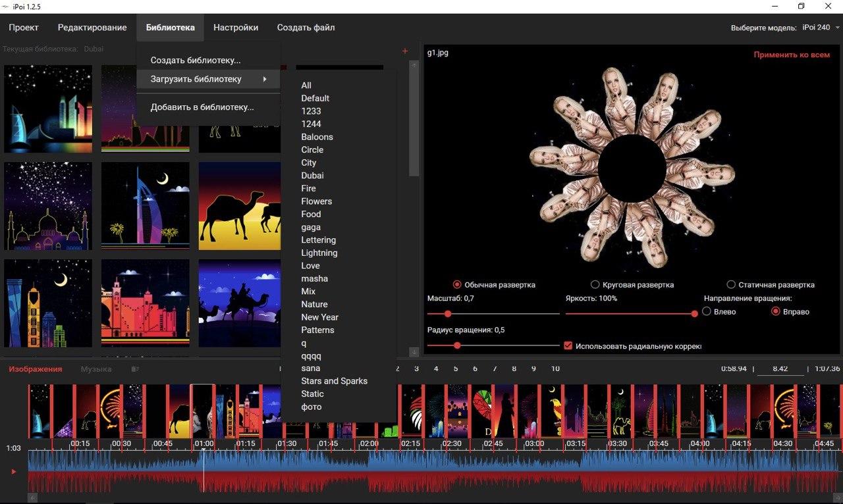Load the Fire library from the list
Viewport: 843px width, 504px height.
pyautogui.click(x=308, y=188)
